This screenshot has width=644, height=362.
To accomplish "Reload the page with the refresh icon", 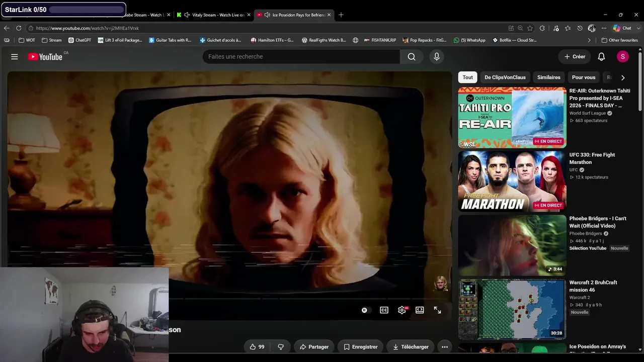I will click(x=19, y=28).
